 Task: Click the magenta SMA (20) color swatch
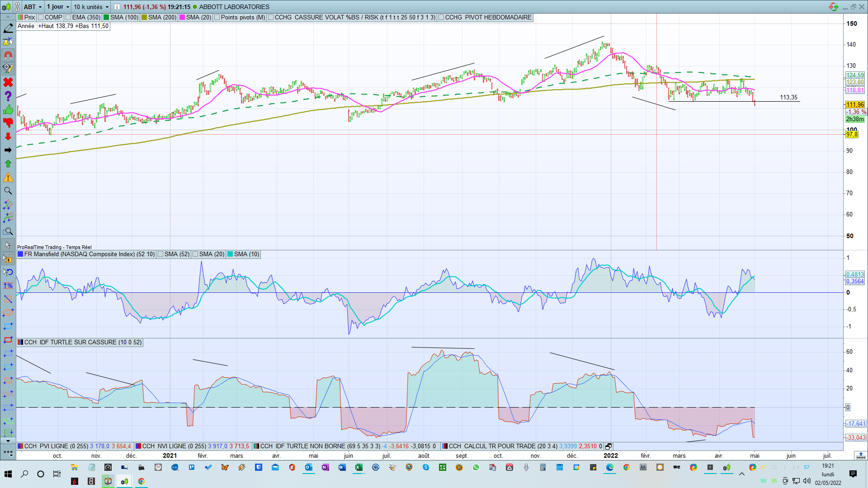(182, 17)
